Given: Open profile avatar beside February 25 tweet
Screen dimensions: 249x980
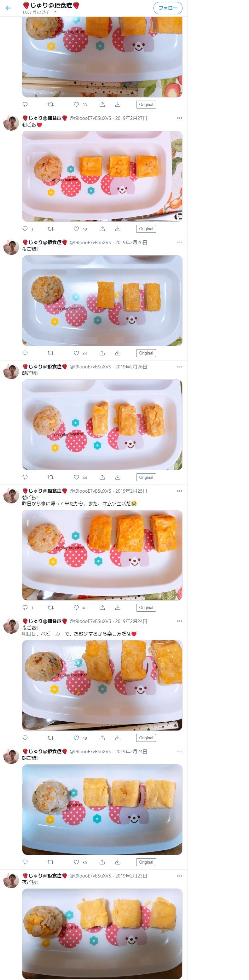Looking at the screenshot, I should (11, 495).
